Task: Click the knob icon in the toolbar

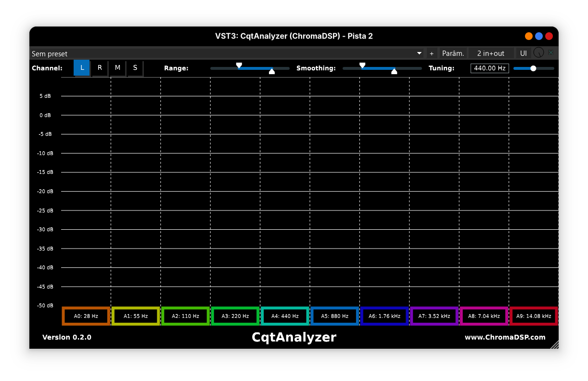Action: coord(538,53)
